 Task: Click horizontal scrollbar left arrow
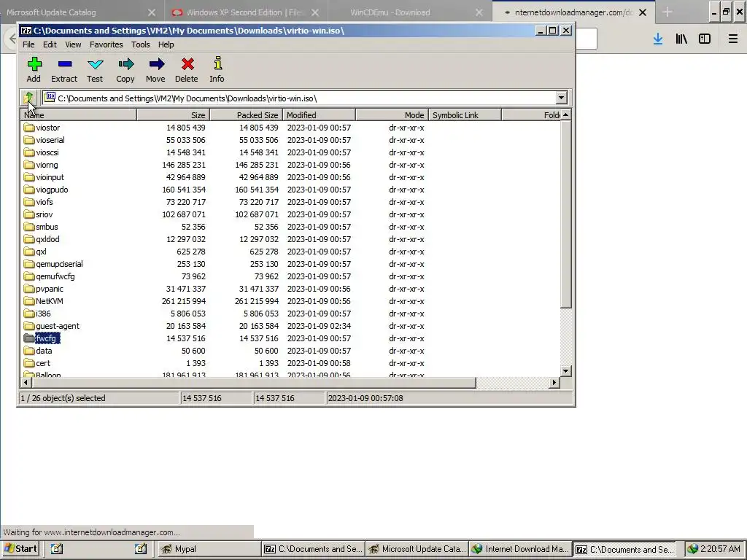(26, 382)
